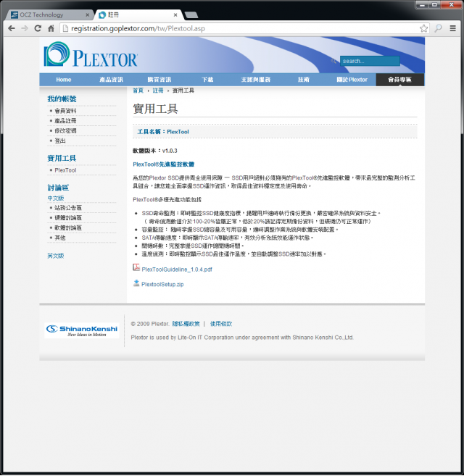Click the 首頁 breadcrumb link
464x476 pixels.
coord(138,91)
